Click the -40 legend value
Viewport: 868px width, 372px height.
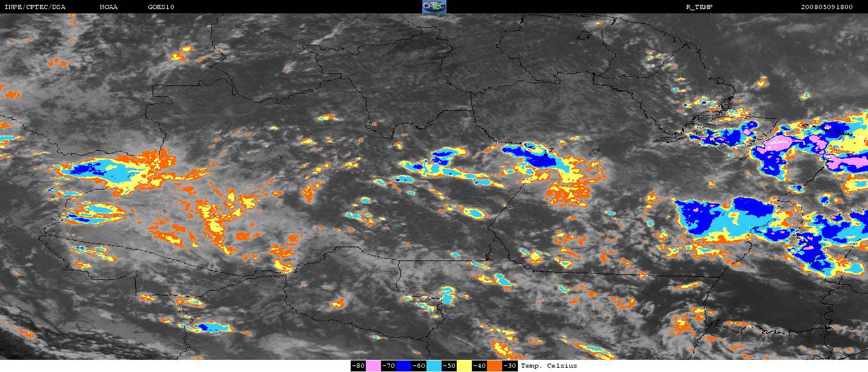pyautogui.click(x=479, y=366)
